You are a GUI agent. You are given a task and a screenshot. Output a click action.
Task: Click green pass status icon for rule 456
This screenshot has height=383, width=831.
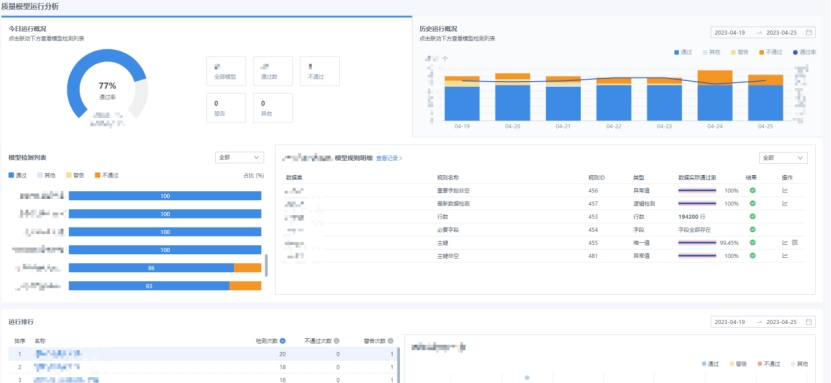tap(752, 190)
